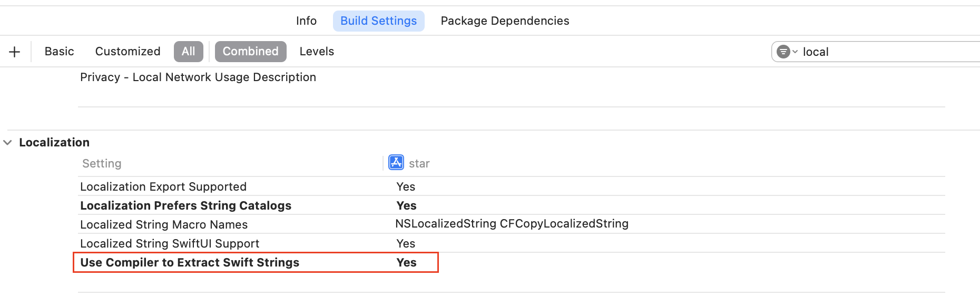The image size is (980, 296).
Task: Change Localization Export Supported Yes value
Action: pos(406,186)
